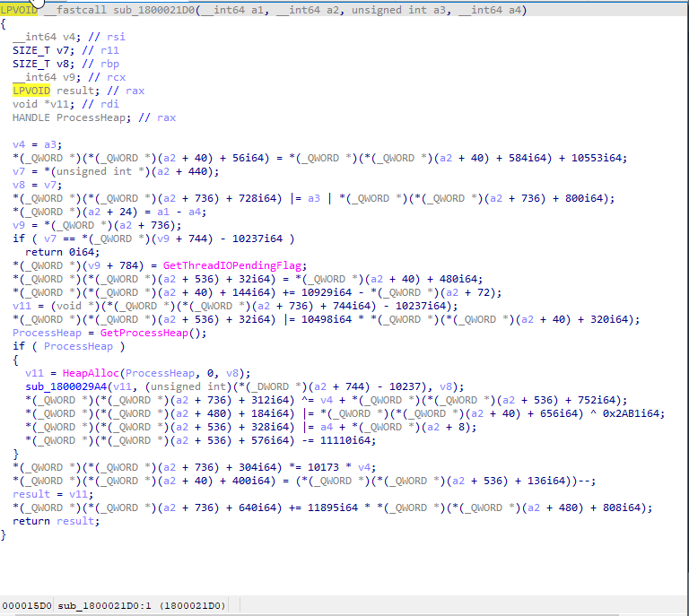689x616 pixels.
Task: Click the multiplier constant 10173
Action: click(323, 467)
